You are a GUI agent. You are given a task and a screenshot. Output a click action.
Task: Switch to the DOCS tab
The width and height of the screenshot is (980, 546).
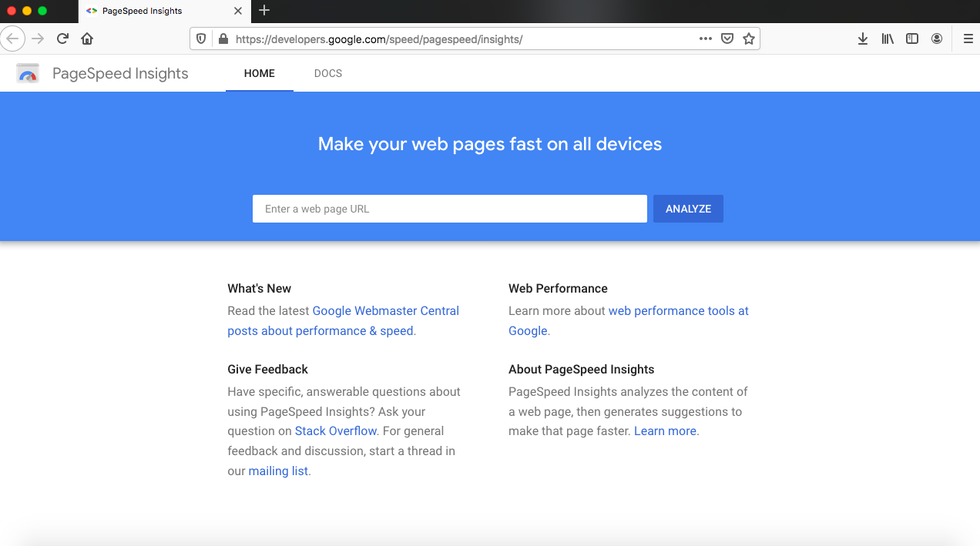point(328,73)
